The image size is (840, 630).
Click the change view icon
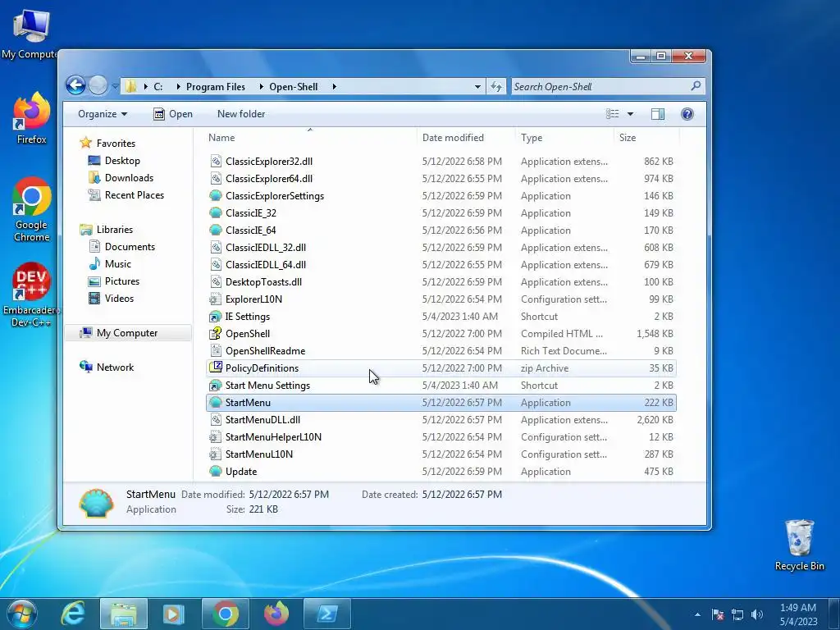click(612, 113)
